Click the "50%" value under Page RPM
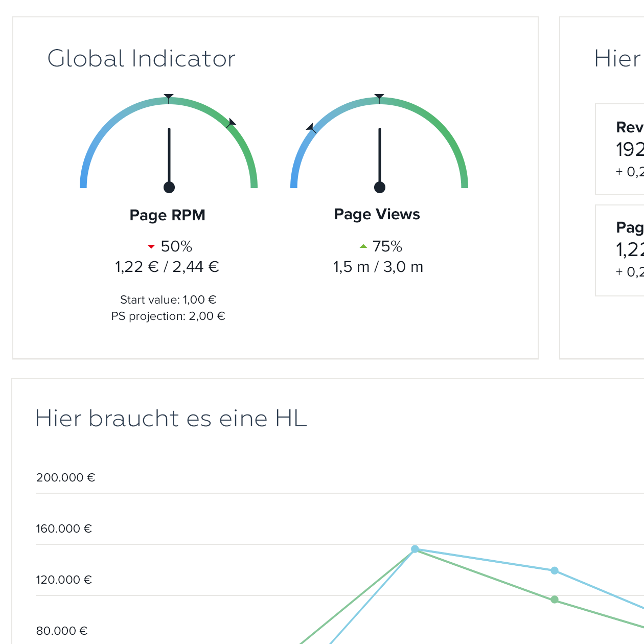644x644 pixels. click(176, 246)
